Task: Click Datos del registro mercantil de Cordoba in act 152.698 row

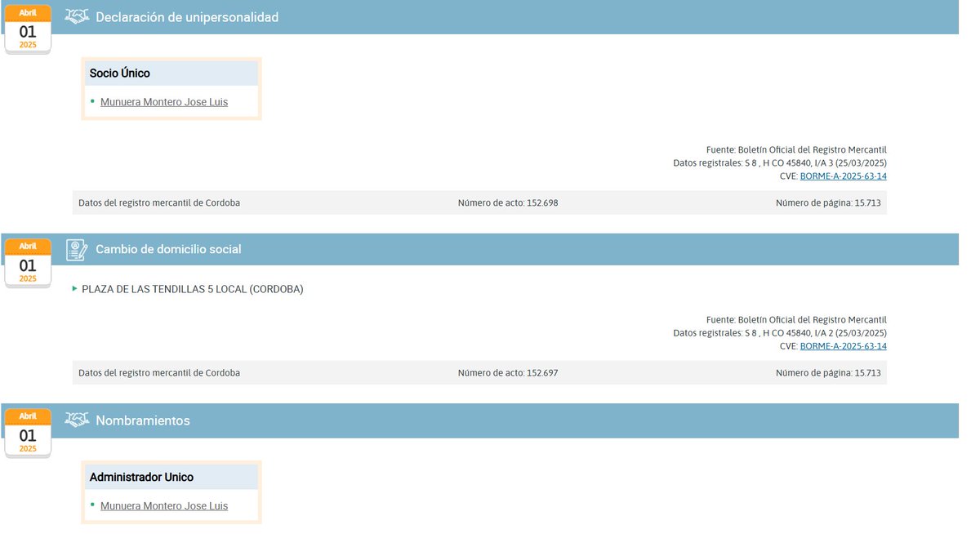Action: tap(159, 202)
